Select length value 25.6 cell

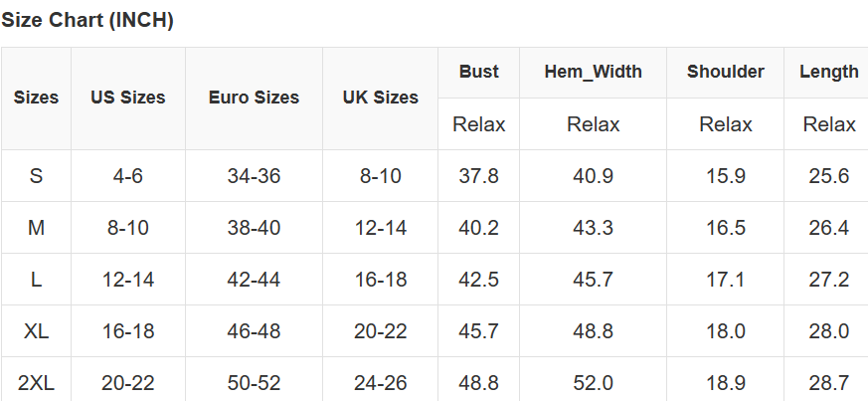(828, 176)
